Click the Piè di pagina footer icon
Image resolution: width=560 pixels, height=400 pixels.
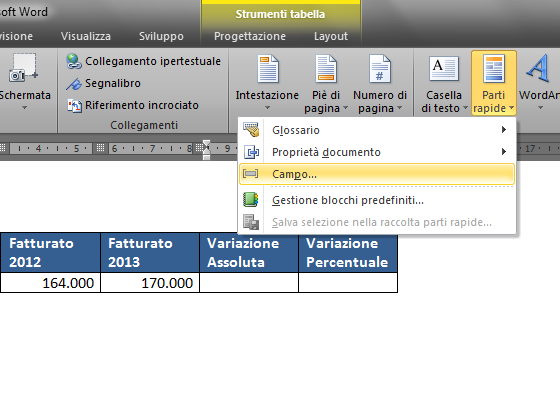[x=326, y=69]
